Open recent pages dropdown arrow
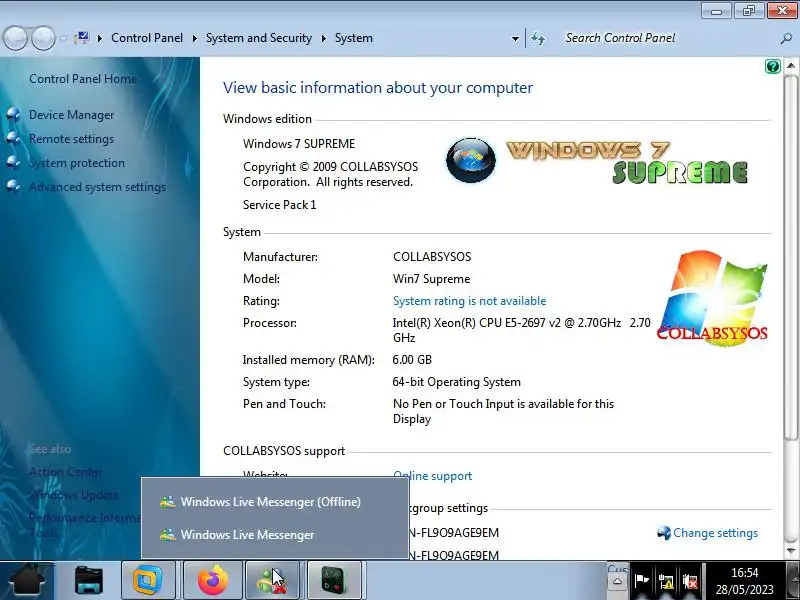 pyautogui.click(x=63, y=39)
